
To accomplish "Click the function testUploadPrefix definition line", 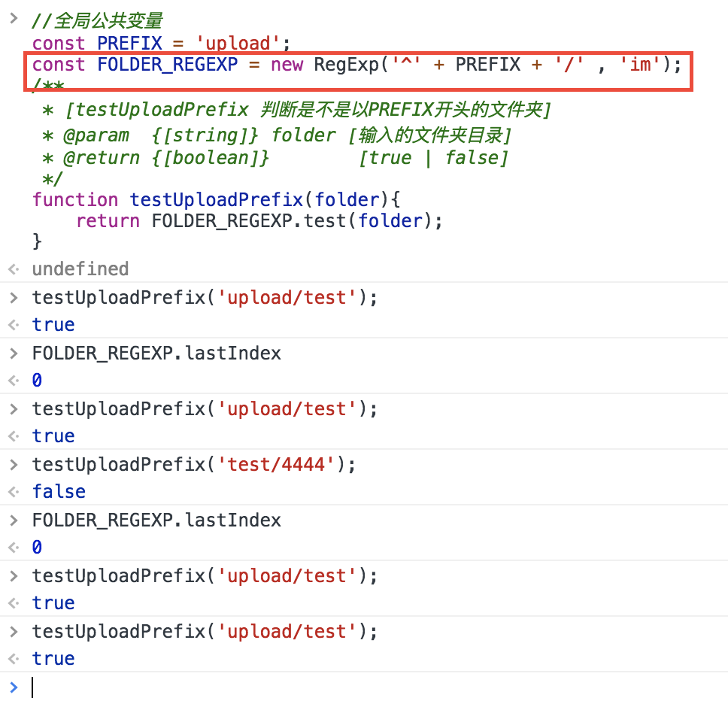I will click(219, 200).
